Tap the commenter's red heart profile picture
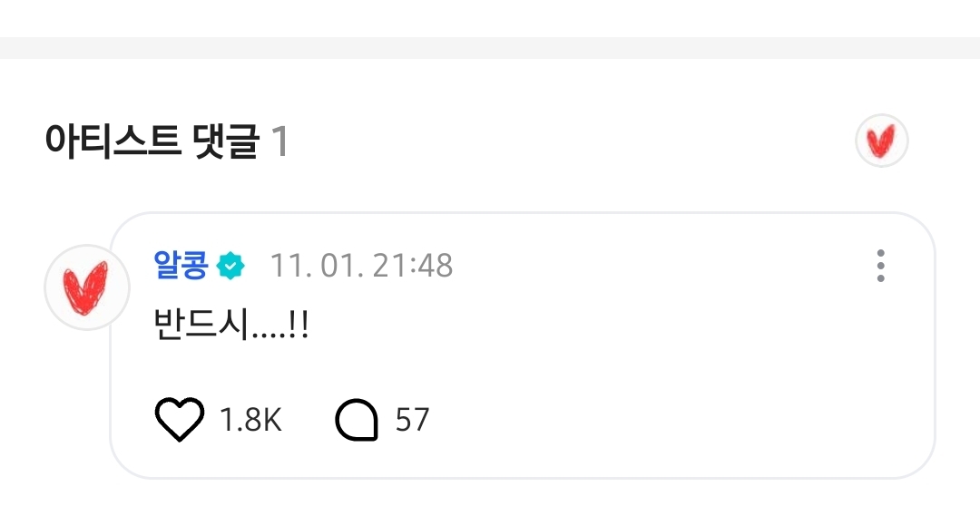Screen dimensions: 980x506 click(x=87, y=287)
